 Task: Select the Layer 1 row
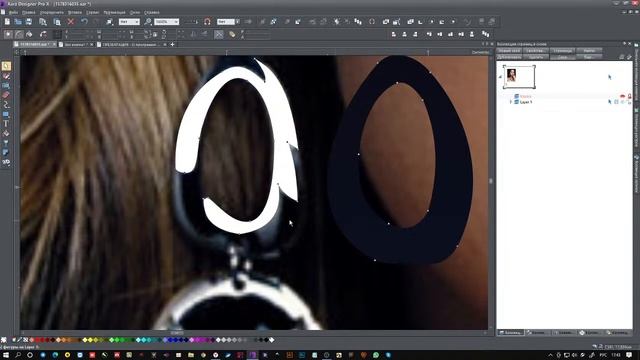pos(565,102)
